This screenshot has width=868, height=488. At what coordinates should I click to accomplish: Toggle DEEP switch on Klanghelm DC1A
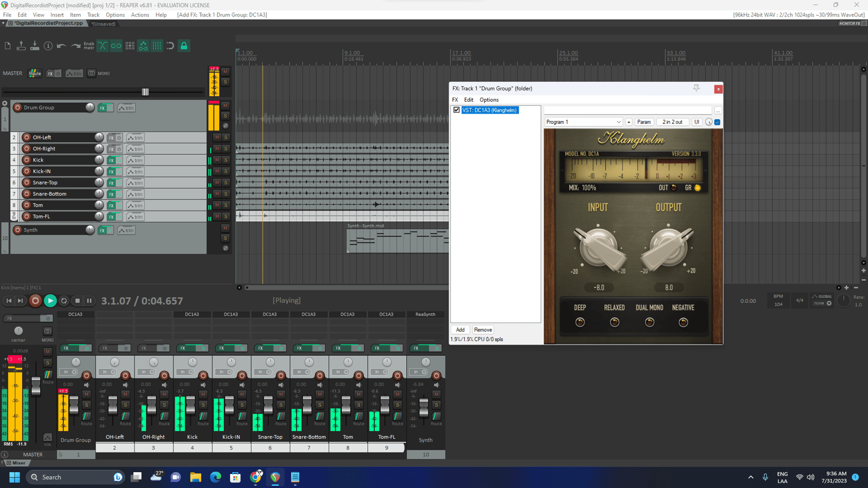[x=580, y=323]
